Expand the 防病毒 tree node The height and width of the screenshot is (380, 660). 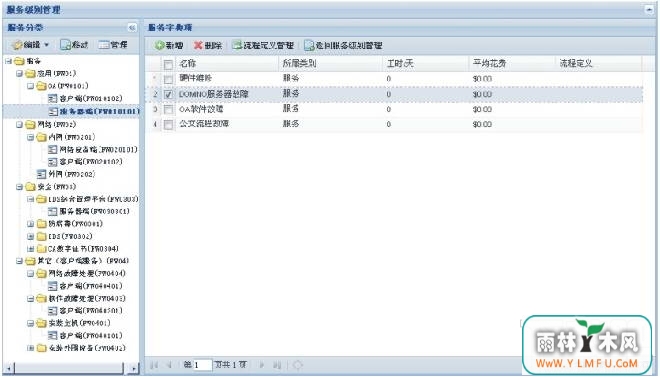click(x=30, y=224)
